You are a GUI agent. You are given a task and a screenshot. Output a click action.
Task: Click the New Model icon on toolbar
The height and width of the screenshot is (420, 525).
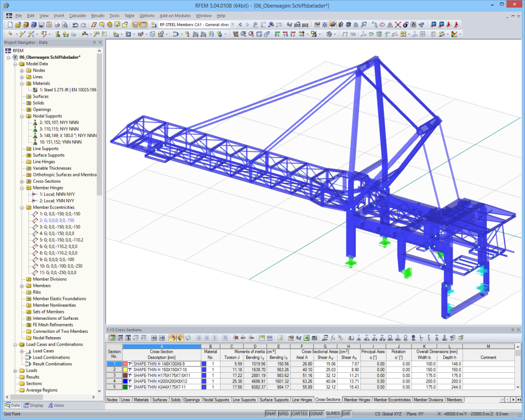click(x=10, y=24)
